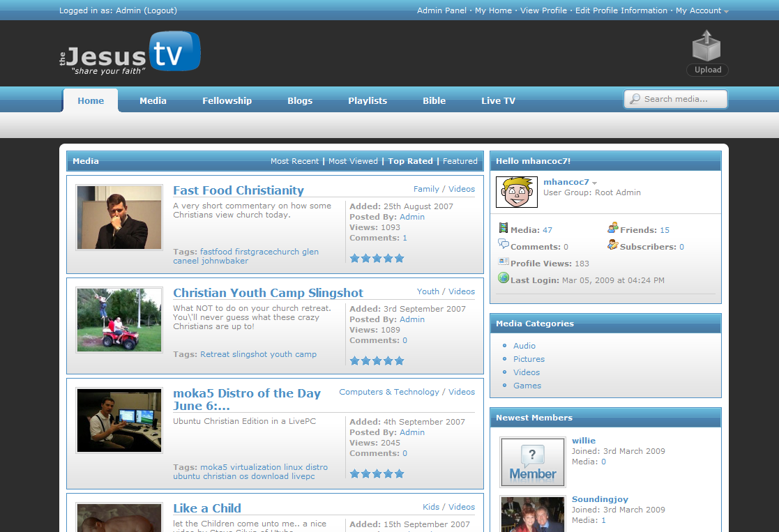Click Computers & Technology category link
The width and height of the screenshot is (779, 532).
[x=389, y=391]
